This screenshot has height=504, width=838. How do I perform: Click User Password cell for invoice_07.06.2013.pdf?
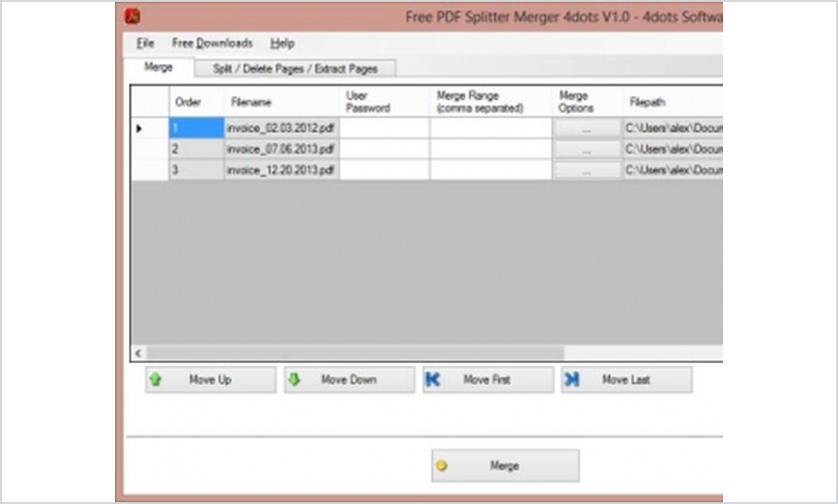pyautogui.click(x=385, y=149)
